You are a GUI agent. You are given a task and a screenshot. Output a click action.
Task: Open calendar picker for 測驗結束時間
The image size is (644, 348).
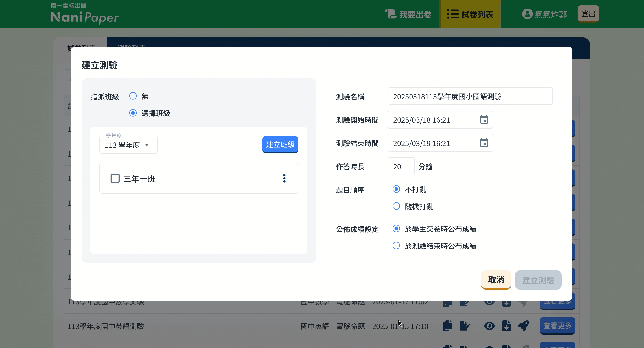(484, 143)
